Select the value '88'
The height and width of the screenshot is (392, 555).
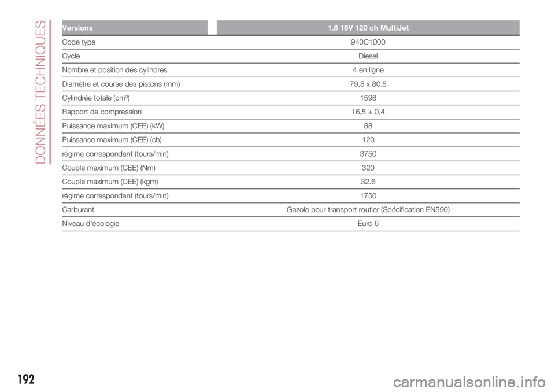(x=368, y=125)
